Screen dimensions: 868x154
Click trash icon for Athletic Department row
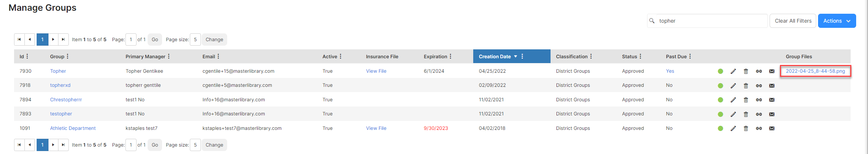click(746, 128)
